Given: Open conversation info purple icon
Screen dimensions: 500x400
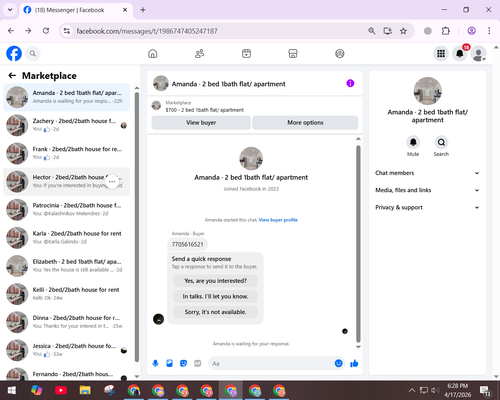Looking at the screenshot, I should pos(350,83).
